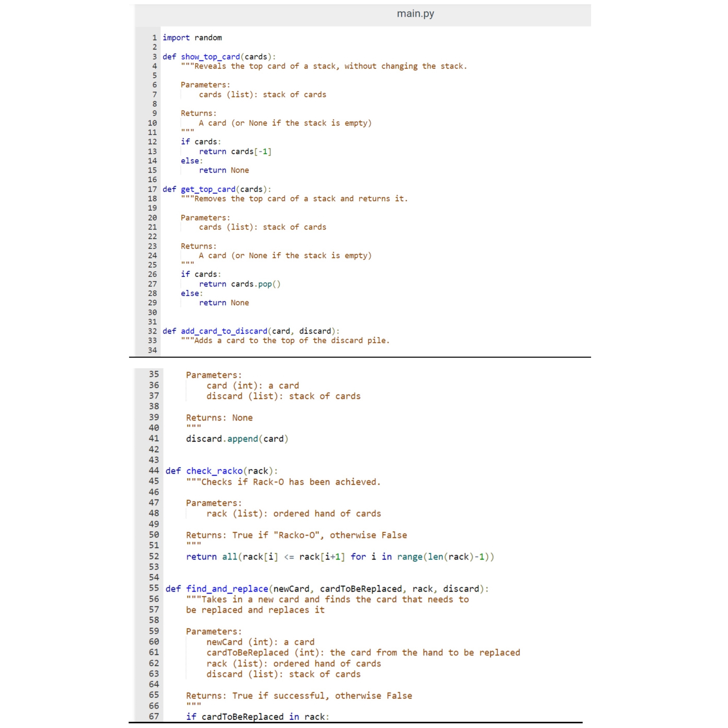Click the get_top_card function name

(x=208, y=189)
